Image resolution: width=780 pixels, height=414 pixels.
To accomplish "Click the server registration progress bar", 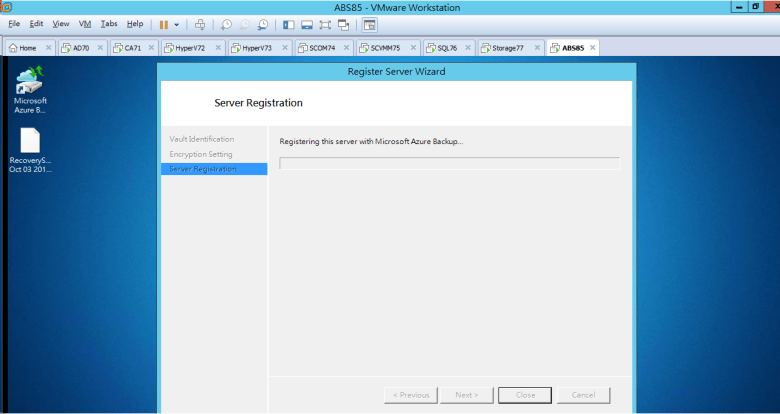I will coord(449,163).
